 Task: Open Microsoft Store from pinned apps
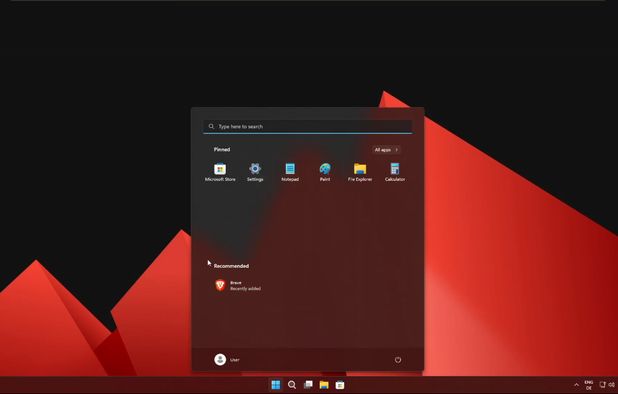click(x=220, y=172)
